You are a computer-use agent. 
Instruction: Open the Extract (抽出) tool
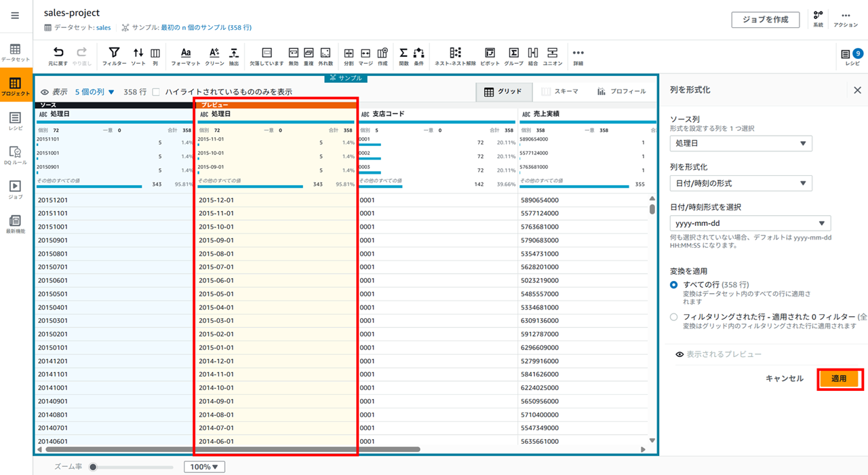point(233,56)
